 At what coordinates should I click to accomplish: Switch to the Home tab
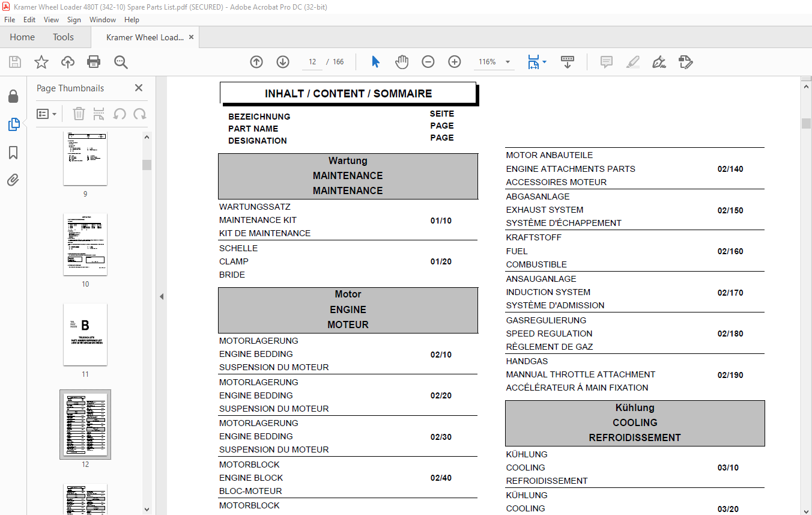[x=22, y=37]
